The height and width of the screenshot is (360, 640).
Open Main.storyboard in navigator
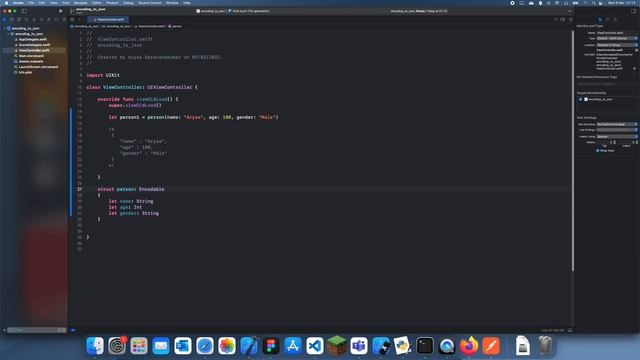pos(31,56)
